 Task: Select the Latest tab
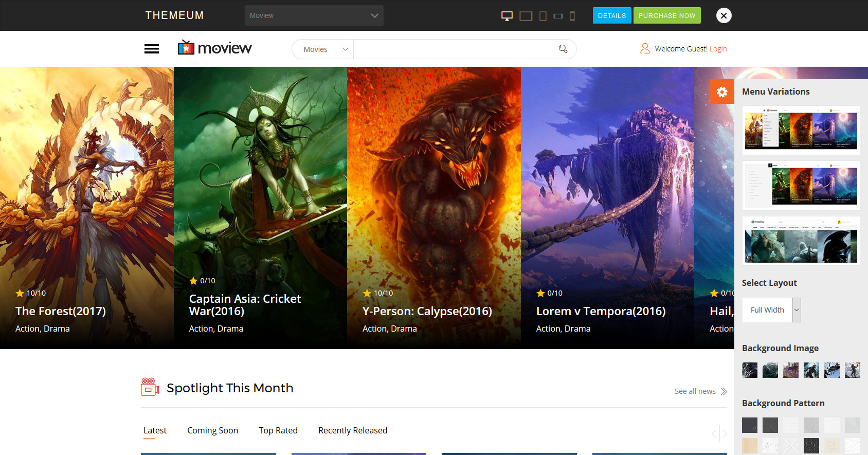coord(155,430)
